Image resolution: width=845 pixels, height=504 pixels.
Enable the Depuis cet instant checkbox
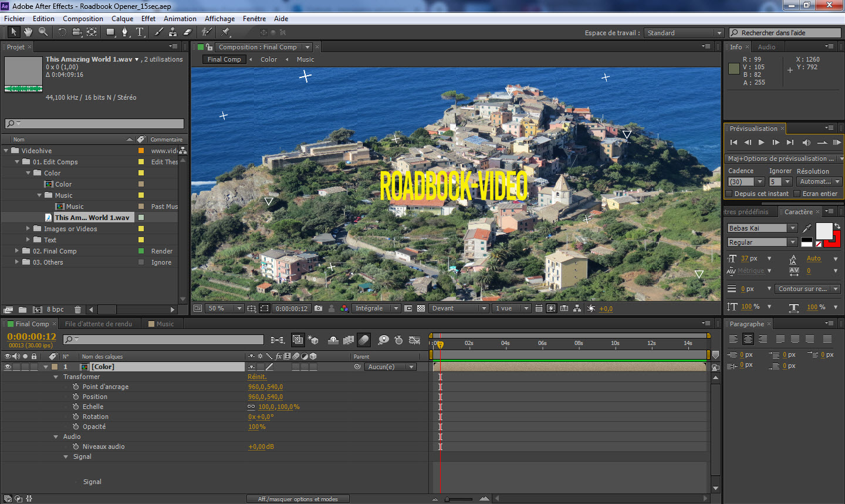729,194
